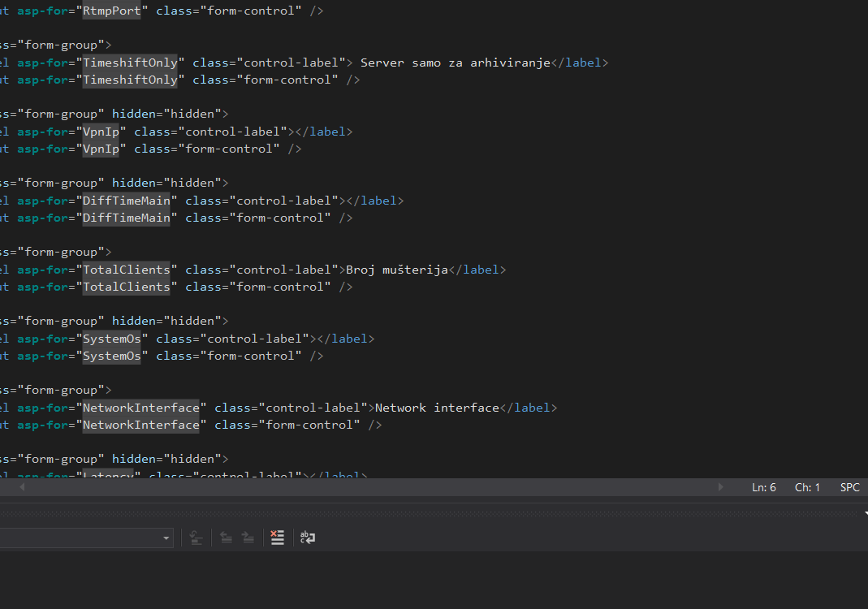Click DiffTimeMain on the control-label line
The image size is (868, 609).
point(126,201)
